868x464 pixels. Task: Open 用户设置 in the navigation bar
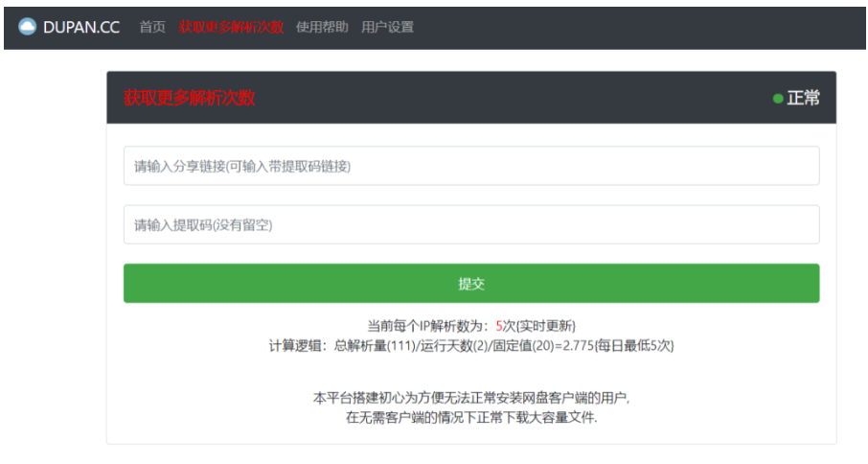click(x=387, y=27)
